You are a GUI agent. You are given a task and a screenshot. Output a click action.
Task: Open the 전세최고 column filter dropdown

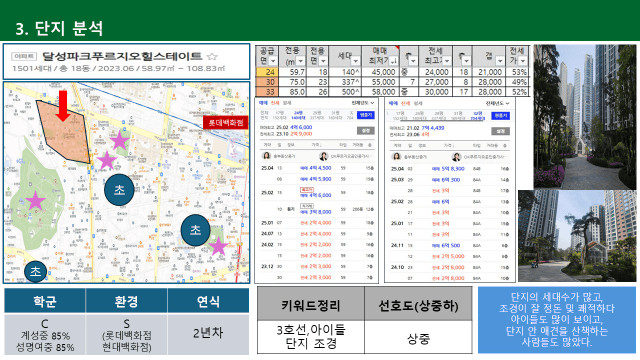(447, 61)
